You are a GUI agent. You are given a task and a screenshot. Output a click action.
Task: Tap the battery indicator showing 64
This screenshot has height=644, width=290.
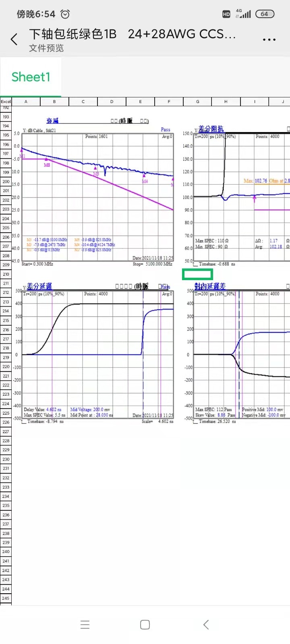[265, 14]
